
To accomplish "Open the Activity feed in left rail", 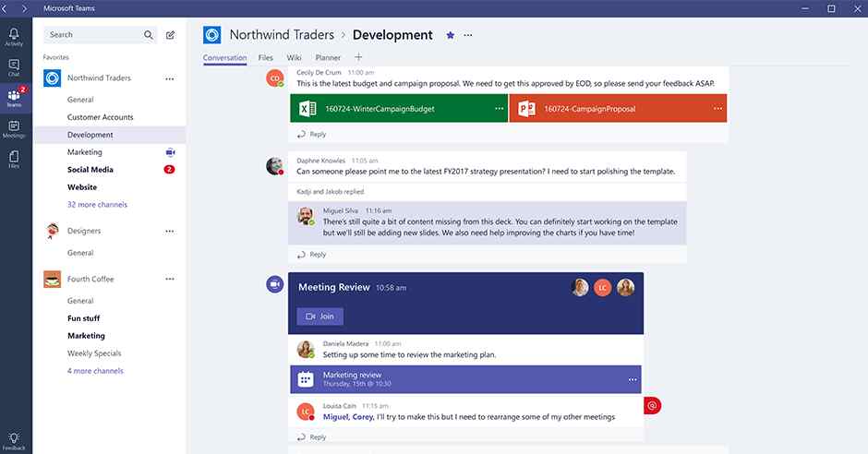I will coord(14,36).
